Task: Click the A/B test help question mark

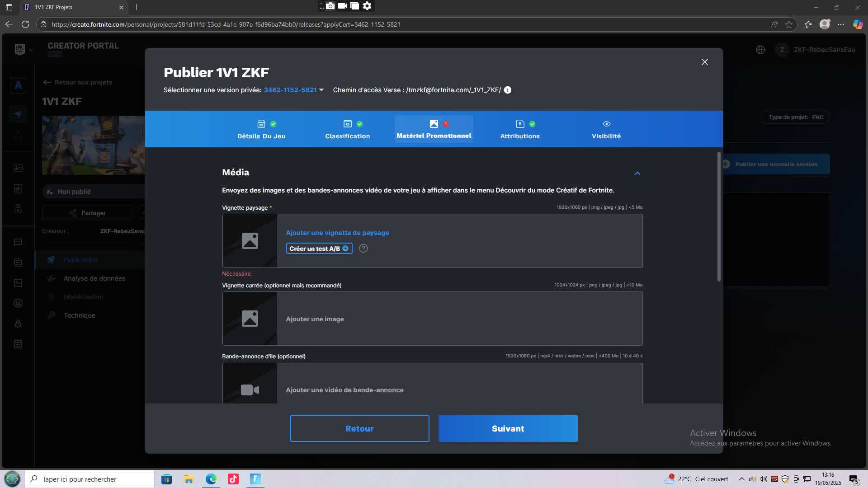Action: (363, 249)
